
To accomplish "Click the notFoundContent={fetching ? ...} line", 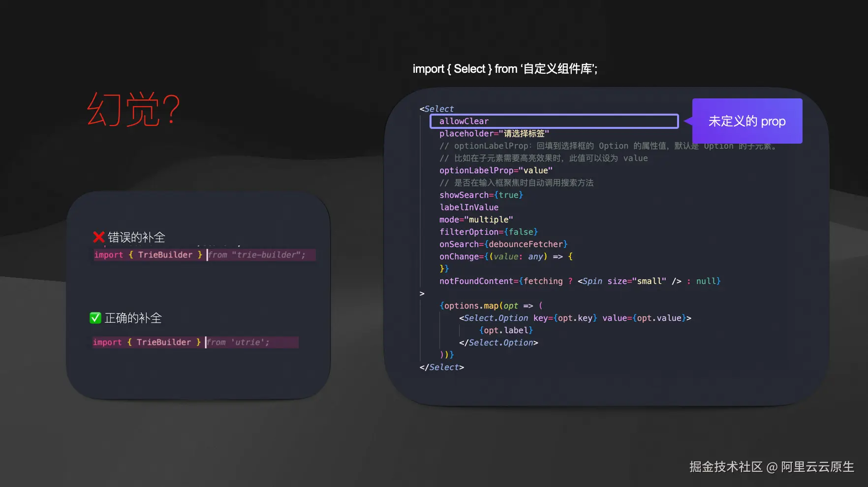I will [580, 281].
